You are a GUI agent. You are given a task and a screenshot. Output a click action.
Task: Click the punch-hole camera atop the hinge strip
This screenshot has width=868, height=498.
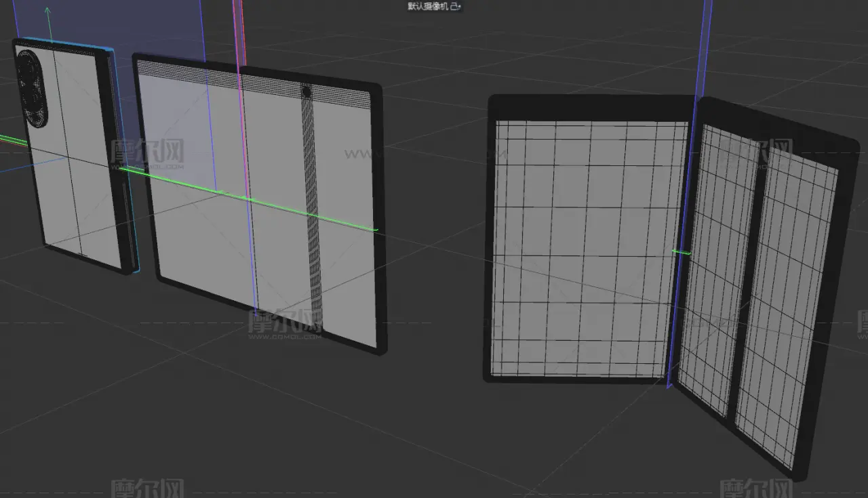tap(307, 91)
